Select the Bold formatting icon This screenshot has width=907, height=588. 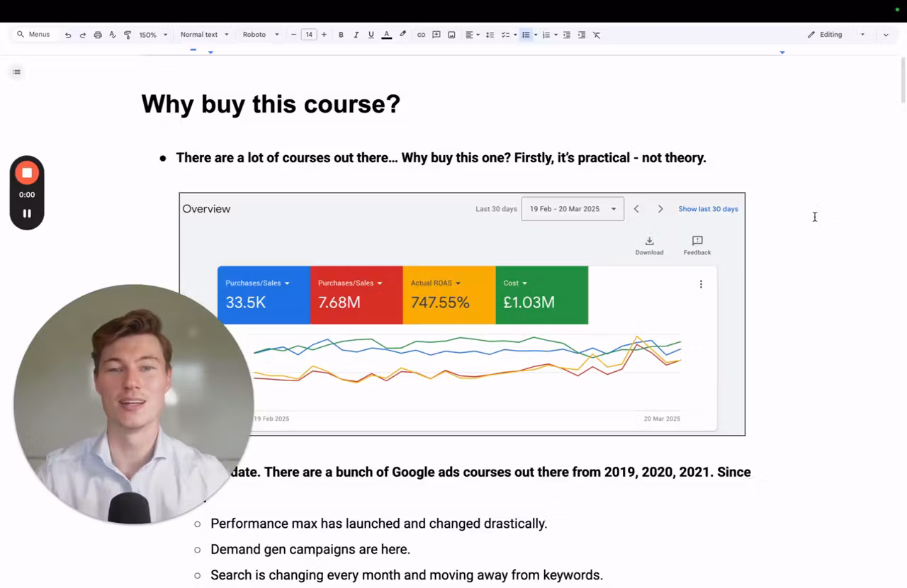click(x=341, y=34)
